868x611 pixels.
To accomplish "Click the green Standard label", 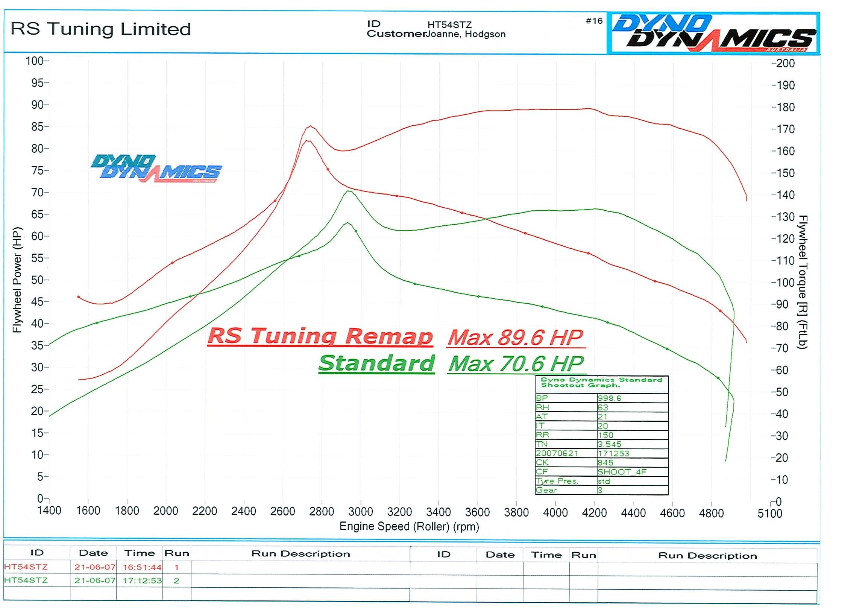I will tap(376, 363).
